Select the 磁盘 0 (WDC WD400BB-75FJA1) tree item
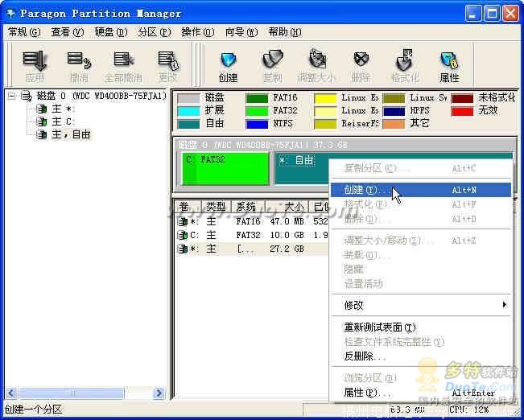Screen dimensions: 524x420 (101, 97)
